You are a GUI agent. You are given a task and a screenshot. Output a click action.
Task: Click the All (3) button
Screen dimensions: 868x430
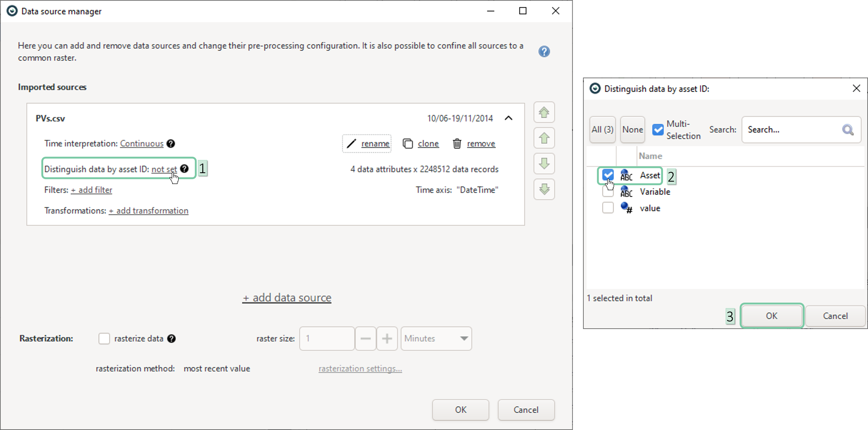(603, 130)
